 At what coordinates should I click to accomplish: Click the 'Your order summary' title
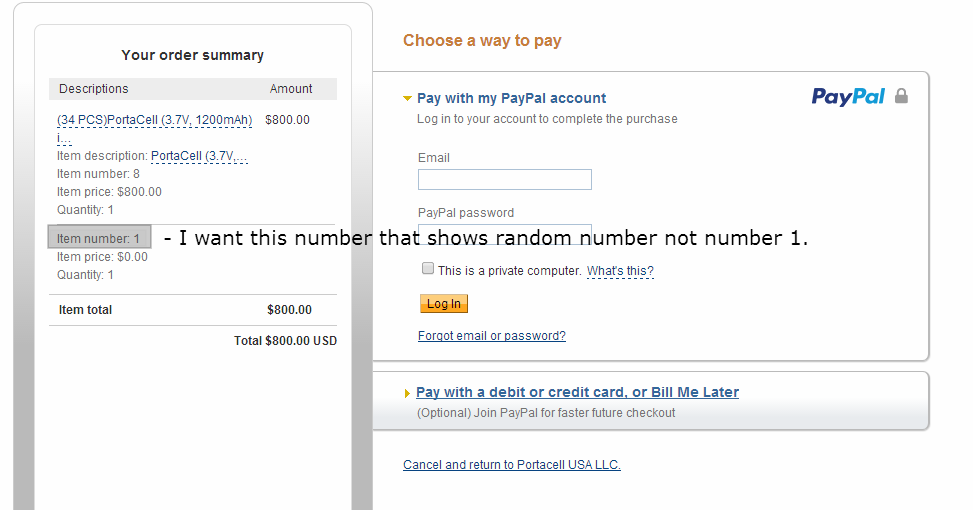point(192,55)
